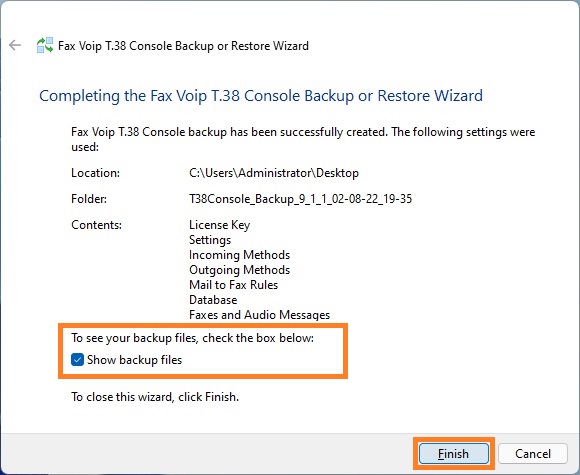Click Mail to Fax Rules entry

coord(233,285)
